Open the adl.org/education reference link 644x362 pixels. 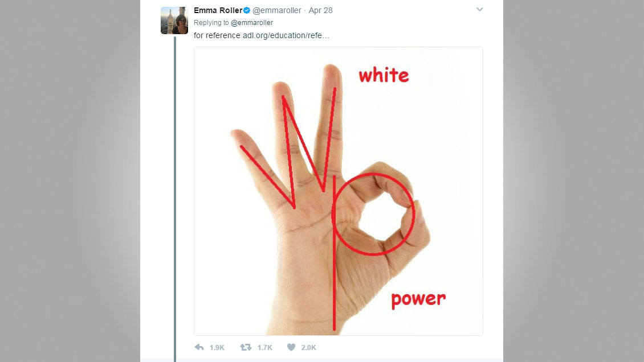click(286, 35)
